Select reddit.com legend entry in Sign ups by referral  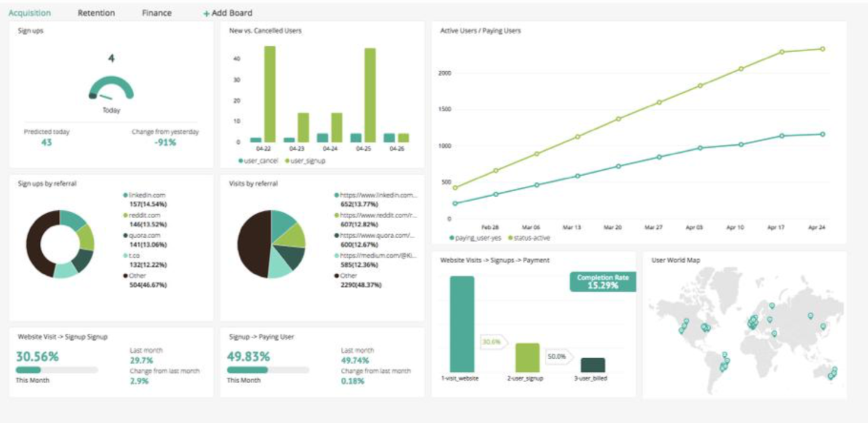click(x=144, y=215)
